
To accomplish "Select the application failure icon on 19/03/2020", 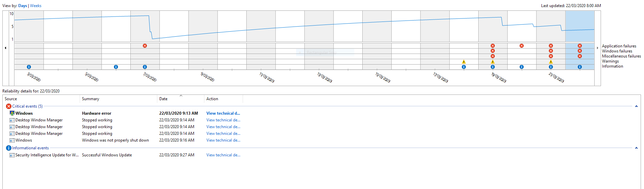I will 493,46.
